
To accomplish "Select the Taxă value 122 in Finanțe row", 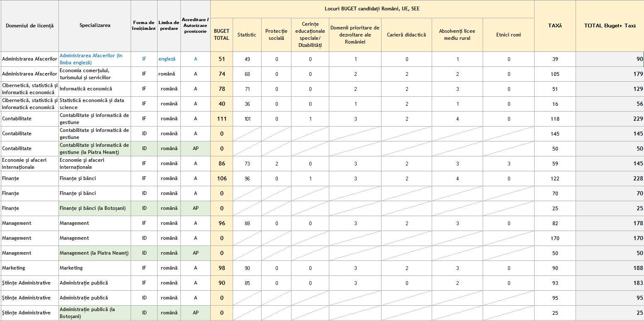I will (x=555, y=178).
